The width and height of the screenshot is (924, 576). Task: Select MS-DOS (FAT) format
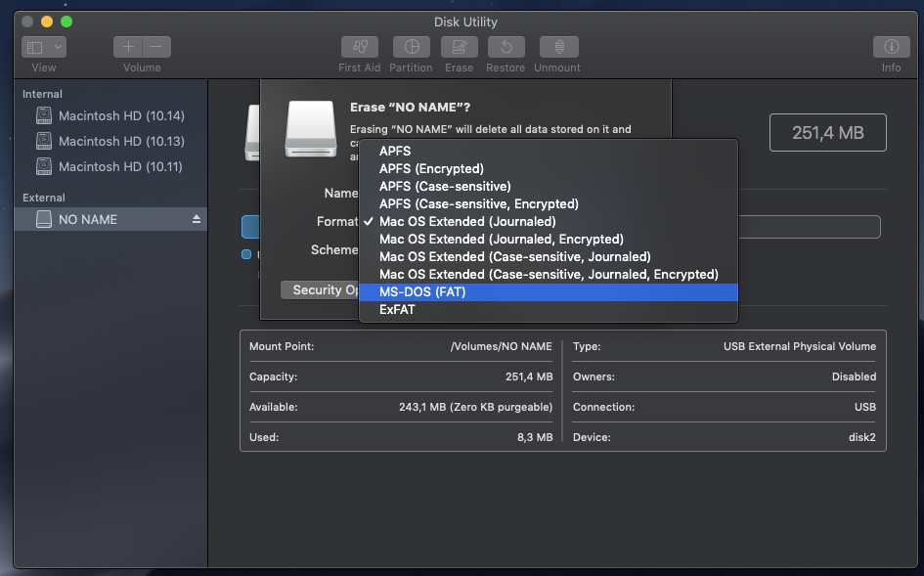point(548,292)
